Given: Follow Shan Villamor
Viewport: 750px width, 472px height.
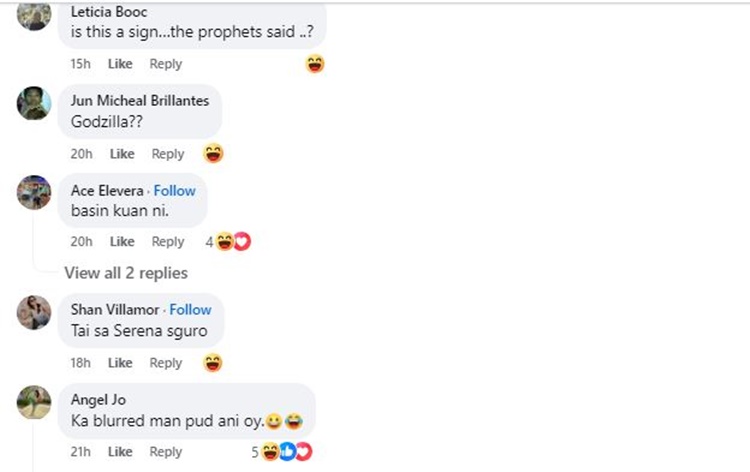Looking at the screenshot, I should (190, 309).
